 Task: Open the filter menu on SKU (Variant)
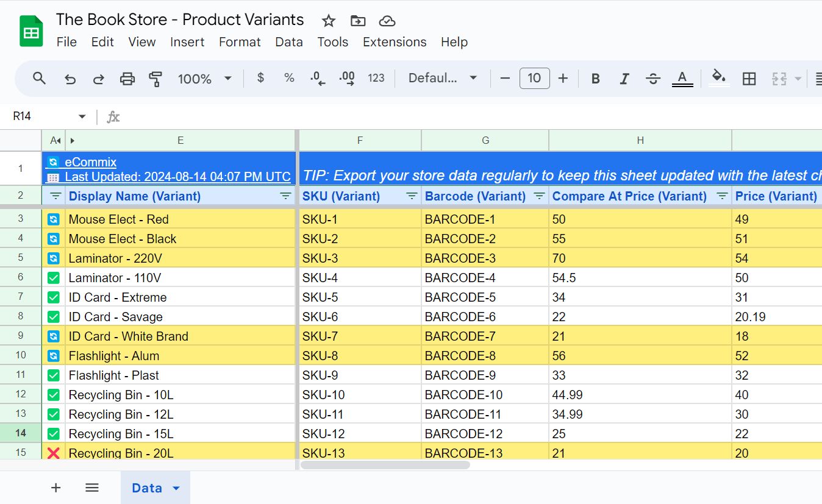tap(409, 196)
